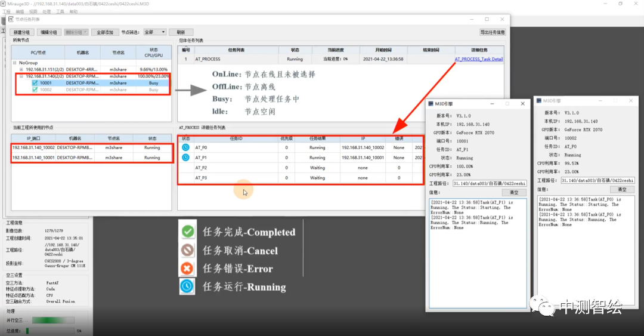Click the red Error cross icon
The height and width of the screenshot is (336, 644).
click(x=188, y=268)
